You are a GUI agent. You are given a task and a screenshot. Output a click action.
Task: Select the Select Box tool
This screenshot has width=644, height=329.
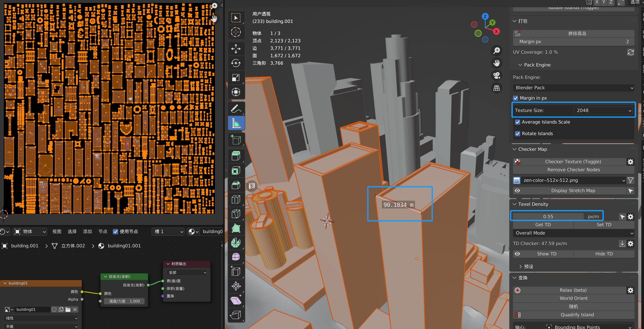pos(236,18)
